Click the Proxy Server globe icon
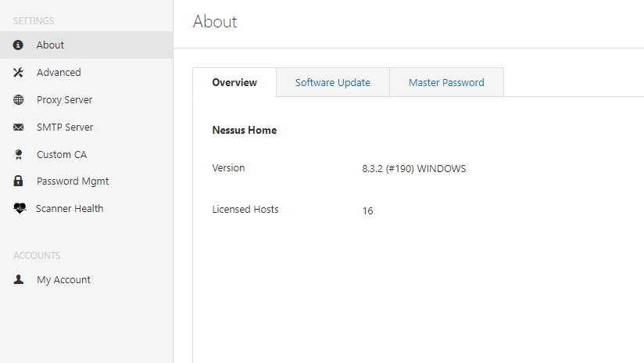This screenshot has width=644, height=363. coord(19,100)
